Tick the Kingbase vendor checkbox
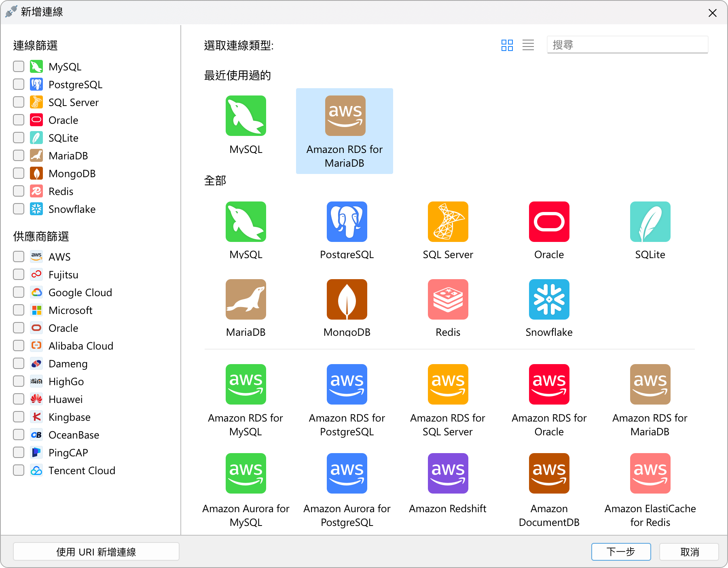Viewport: 728px width, 568px height. [19, 417]
